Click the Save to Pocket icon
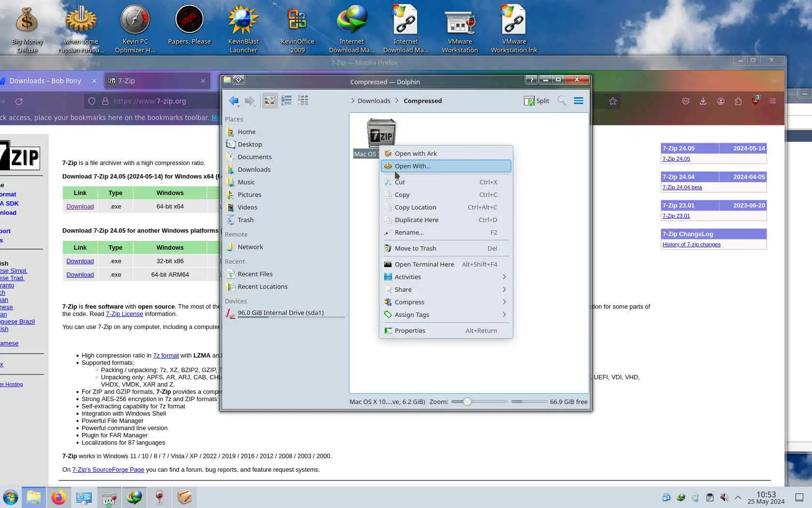812x508 pixels. click(x=686, y=101)
